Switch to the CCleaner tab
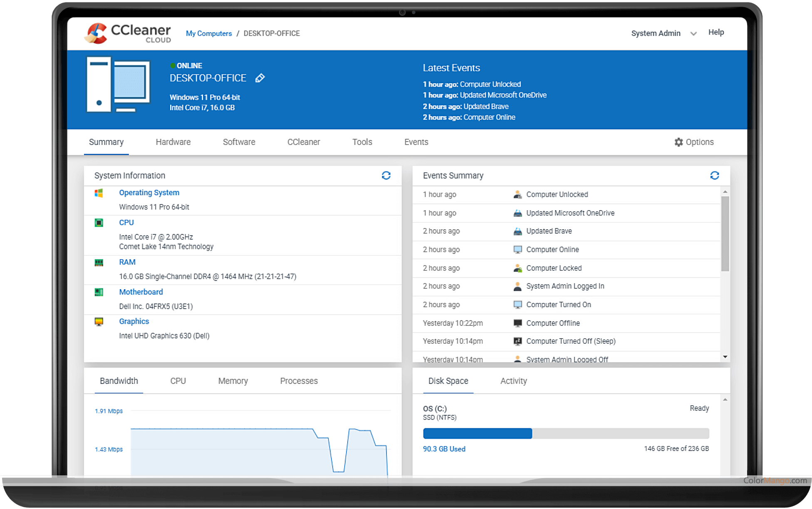Image resolution: width=812 pixels, height=509 pixels. (304, 142)
